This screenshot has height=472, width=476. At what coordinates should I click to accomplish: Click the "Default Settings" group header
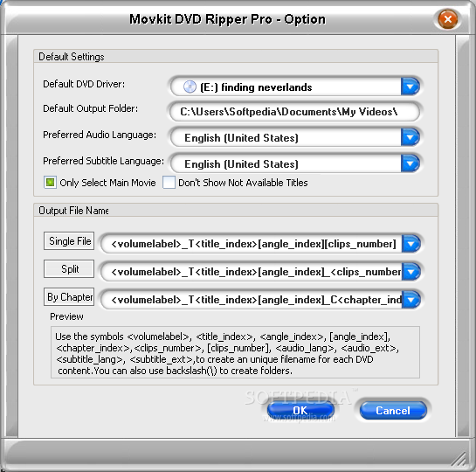[72, 57]
